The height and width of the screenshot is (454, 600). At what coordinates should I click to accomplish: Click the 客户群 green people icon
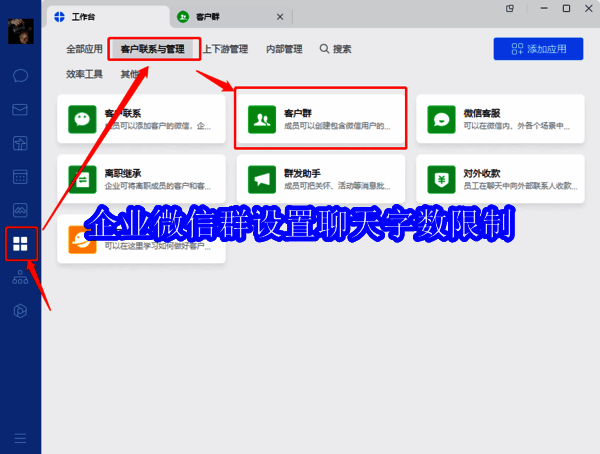pos(262,119)
